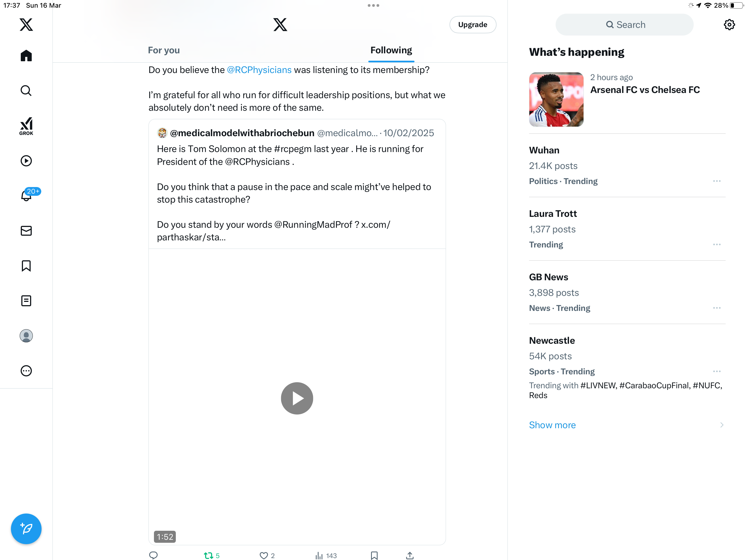Open more options for GB News trend
Image resolution: width=747 pixels, height=560 pixels.
click(717, 308)
